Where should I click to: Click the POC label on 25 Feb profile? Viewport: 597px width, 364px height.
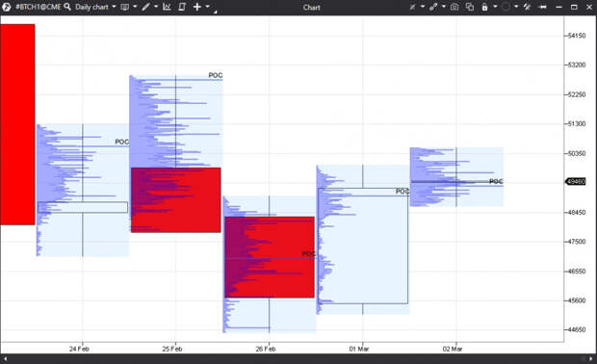tap(216, 75)
